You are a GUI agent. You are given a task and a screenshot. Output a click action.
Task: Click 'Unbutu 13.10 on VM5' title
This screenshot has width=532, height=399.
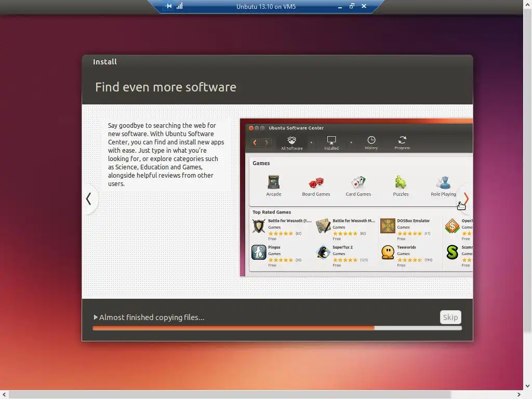(266, 6)
